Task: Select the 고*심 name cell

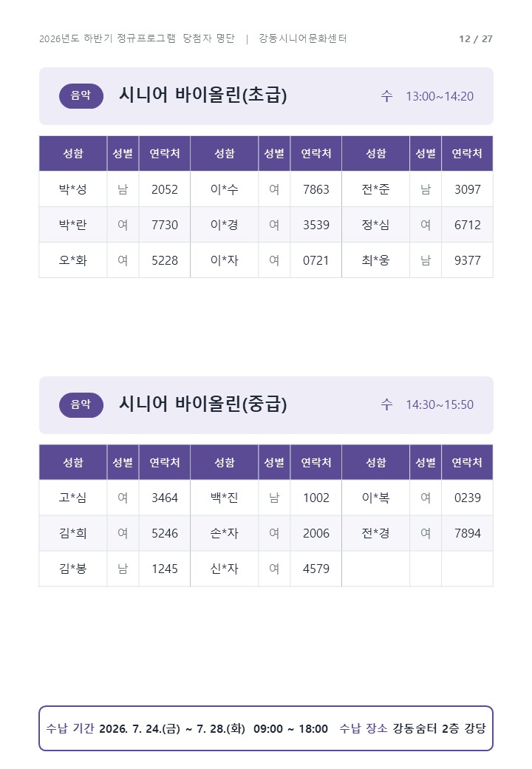Action: click(73, 498)
